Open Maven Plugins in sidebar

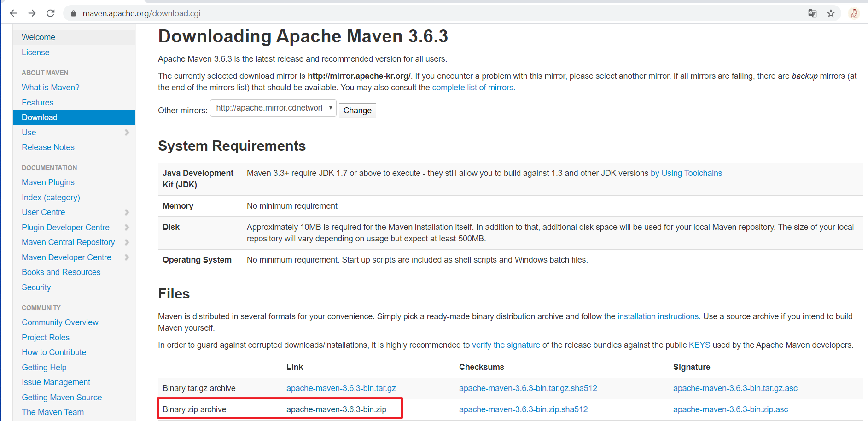point(48,182)
